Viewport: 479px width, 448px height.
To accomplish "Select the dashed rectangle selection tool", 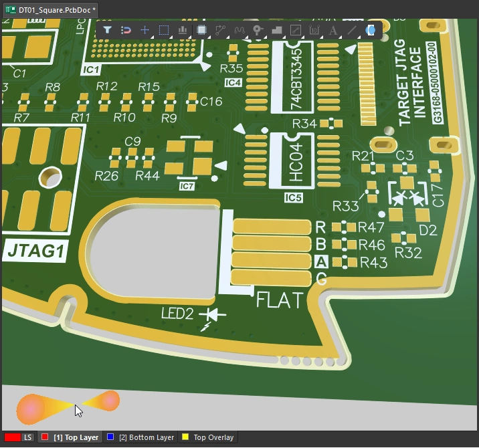I will (164, 30).
